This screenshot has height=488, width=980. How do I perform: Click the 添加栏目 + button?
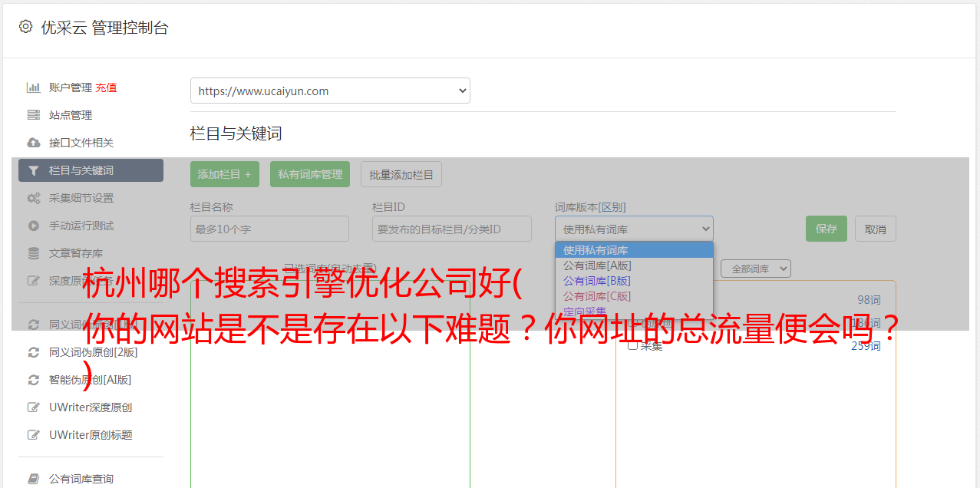(225, 174)
